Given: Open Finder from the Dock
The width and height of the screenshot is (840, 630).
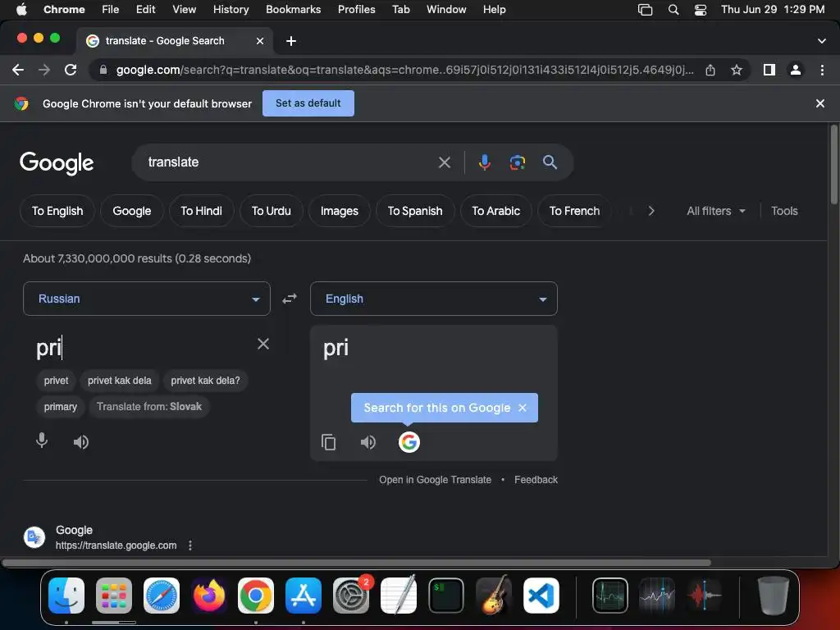Looking at the screenshot, I should (x=66, y=596).
